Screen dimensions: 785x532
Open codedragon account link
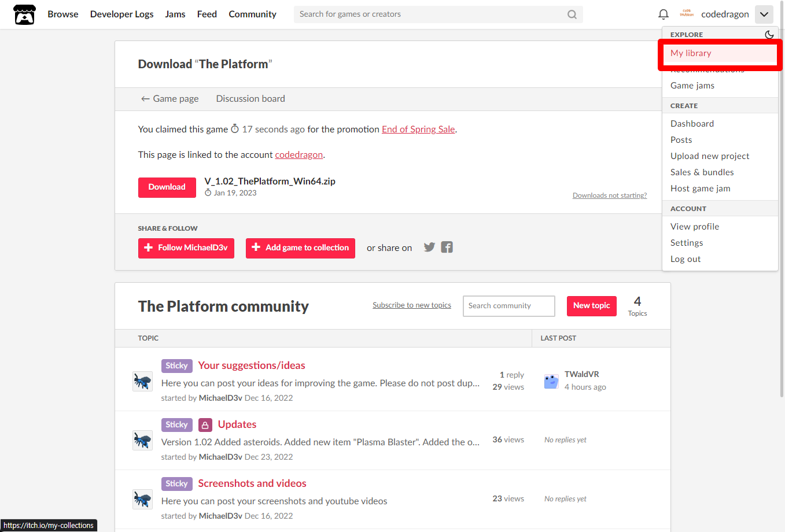click(x=299, y=155)
